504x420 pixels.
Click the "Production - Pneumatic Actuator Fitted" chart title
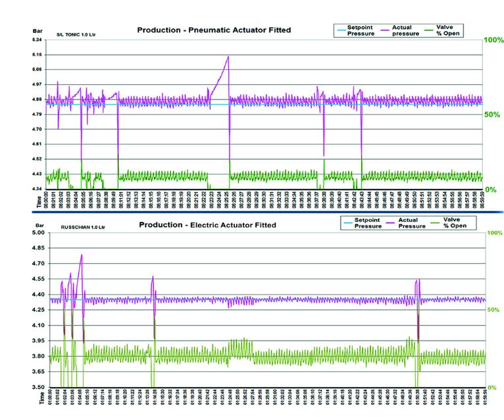(x=213, y=30)
